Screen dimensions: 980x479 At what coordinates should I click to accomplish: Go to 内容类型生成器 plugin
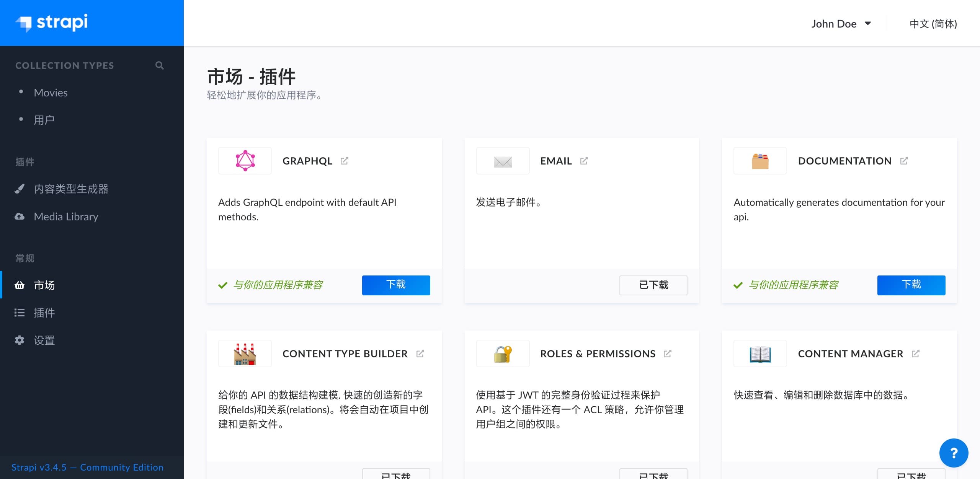(71, 189)
